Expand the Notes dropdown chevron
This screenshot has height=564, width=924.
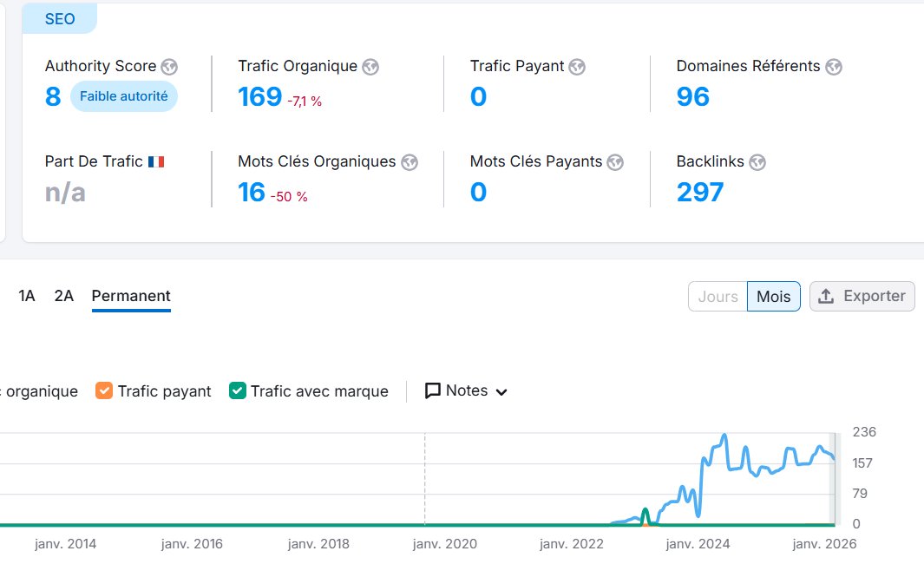pos(501,392)
